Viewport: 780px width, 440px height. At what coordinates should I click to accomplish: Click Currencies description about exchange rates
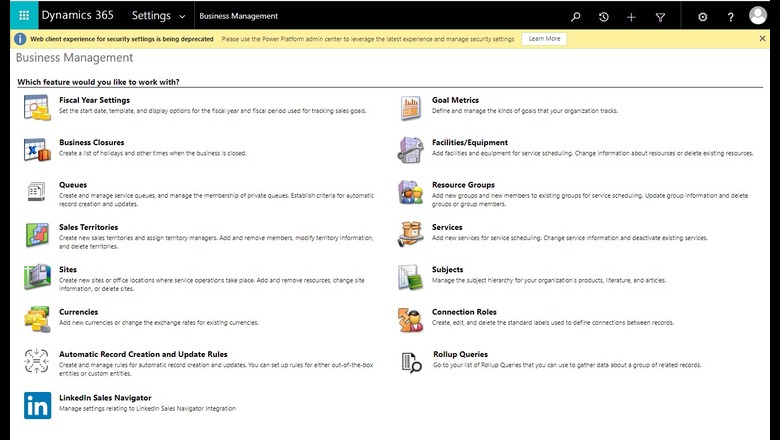(159, 323)
